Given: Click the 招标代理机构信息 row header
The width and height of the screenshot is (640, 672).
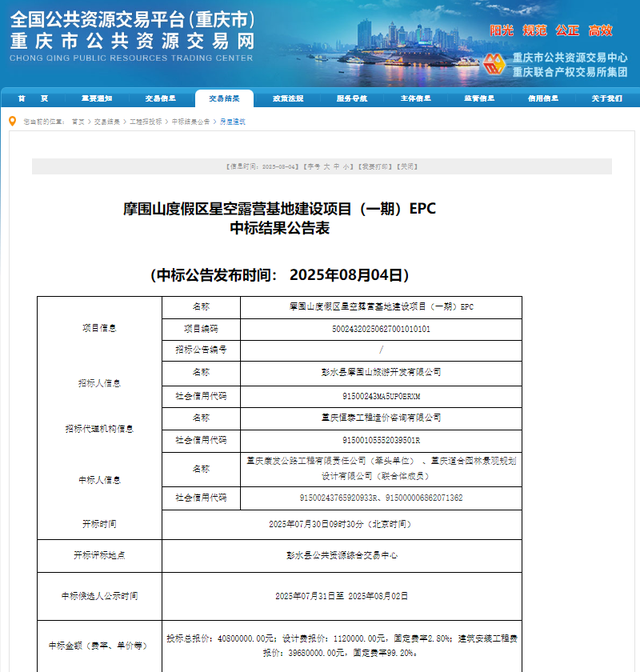Looking at the screenshot, I should click(99, 429).
